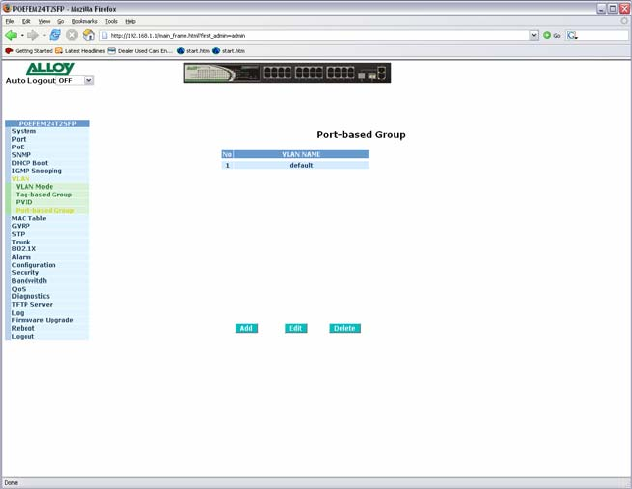The width and height of the screenshot is (632, 489).
Task: Open Port in the sidebar
Action: [19, 139]
